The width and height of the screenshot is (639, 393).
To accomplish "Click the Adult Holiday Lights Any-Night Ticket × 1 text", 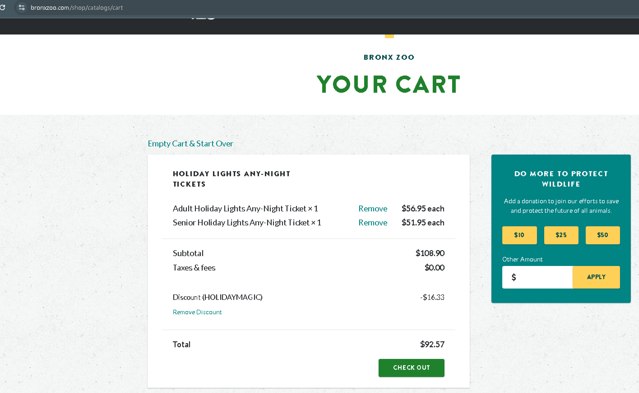I will (245, 209).
